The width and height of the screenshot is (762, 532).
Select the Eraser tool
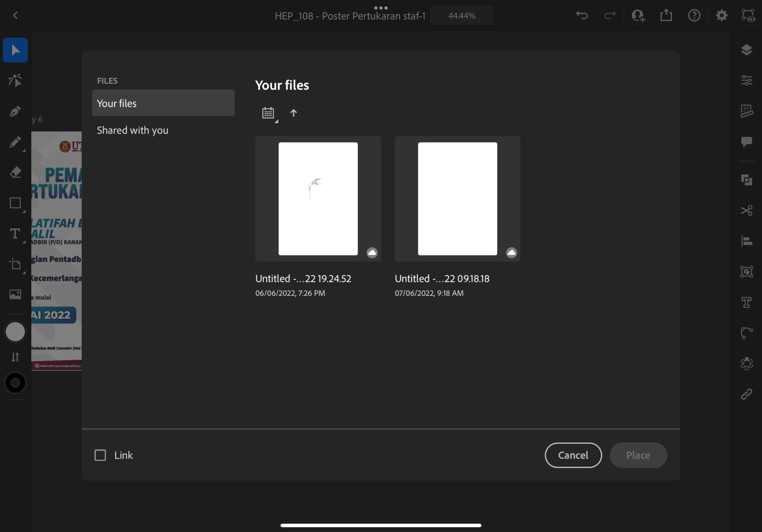(x=15, y=173)
